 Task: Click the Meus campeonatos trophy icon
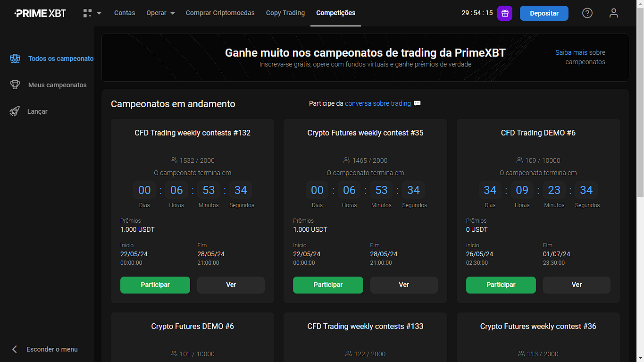(x=15, y=85)
